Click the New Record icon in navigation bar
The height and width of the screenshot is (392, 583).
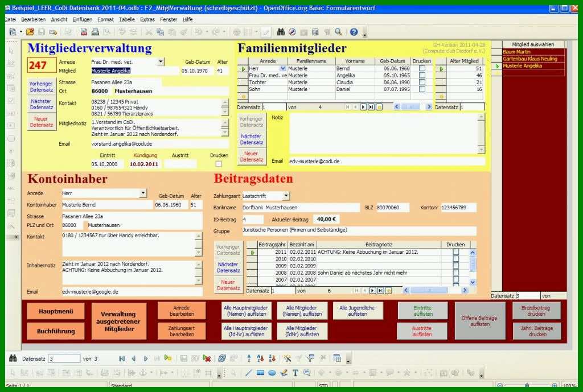pos(168,358)
